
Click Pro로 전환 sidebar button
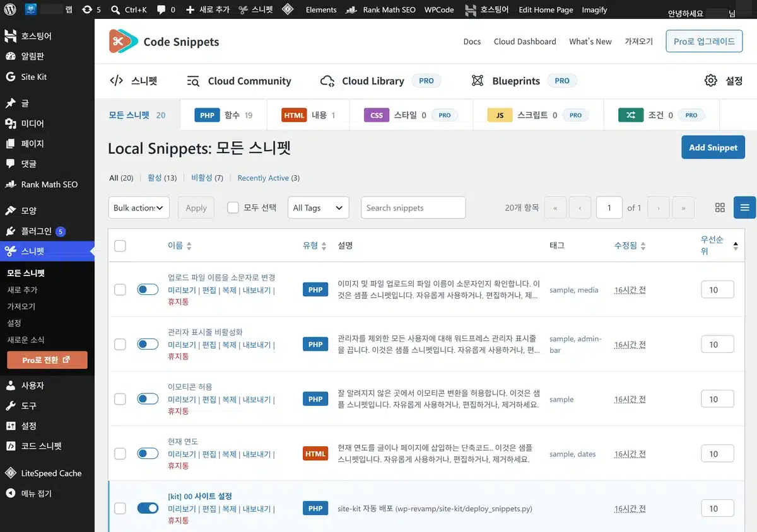tap(47, 360)
